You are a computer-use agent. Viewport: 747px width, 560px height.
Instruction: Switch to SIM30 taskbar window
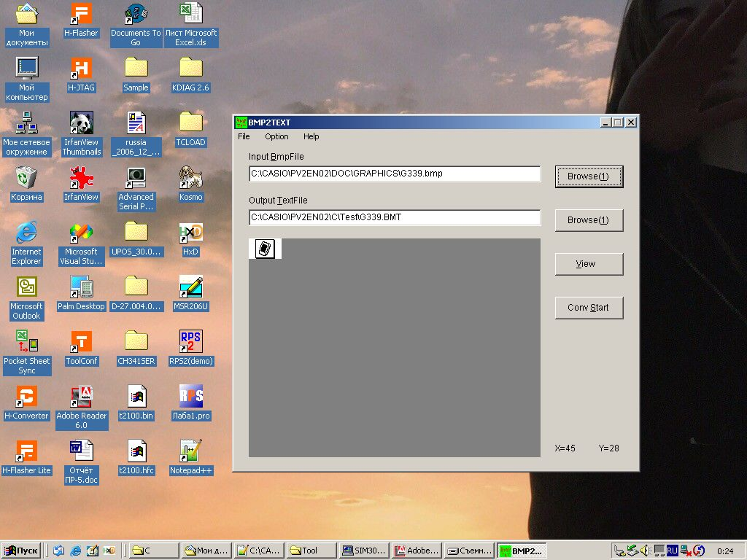(363, 551)
